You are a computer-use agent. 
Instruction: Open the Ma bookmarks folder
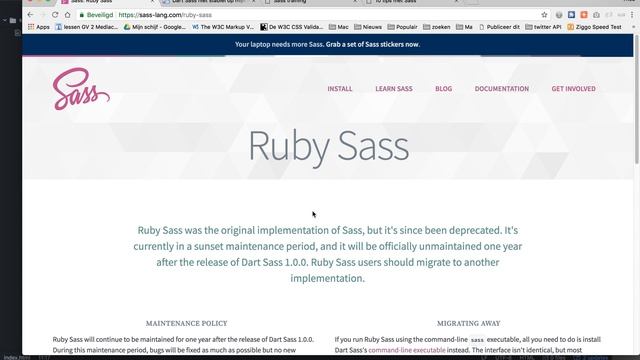coord(464,27)
